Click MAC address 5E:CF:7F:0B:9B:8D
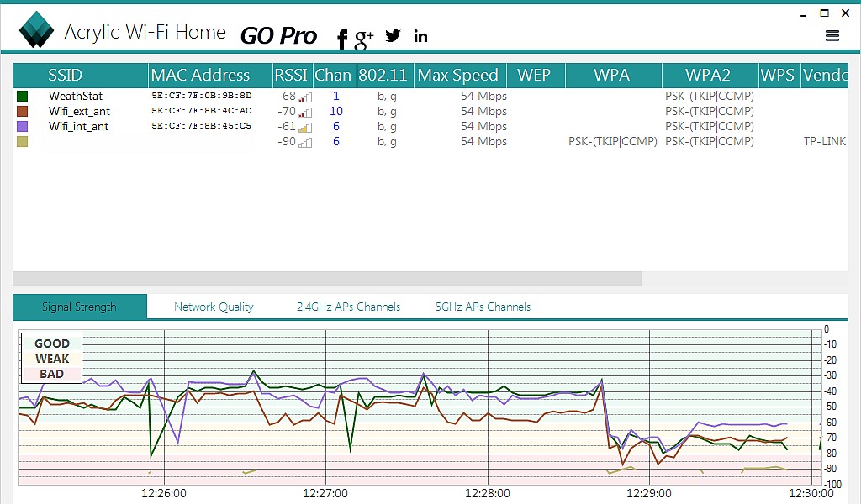This screenshot has width=861, height=504. [x=202, y=96]
